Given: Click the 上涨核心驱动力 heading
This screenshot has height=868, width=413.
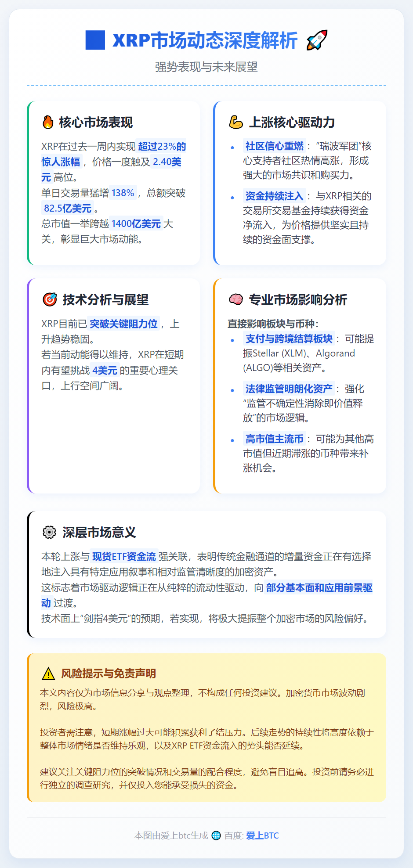Looking at the screenshot, I should pyautogui.click(x=292, y=122).
